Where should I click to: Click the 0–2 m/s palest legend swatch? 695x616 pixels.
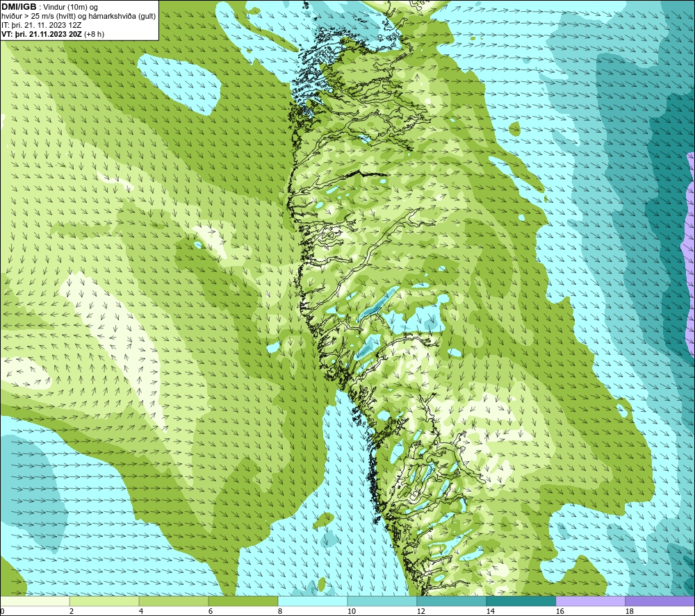click(x=35, y=601)
